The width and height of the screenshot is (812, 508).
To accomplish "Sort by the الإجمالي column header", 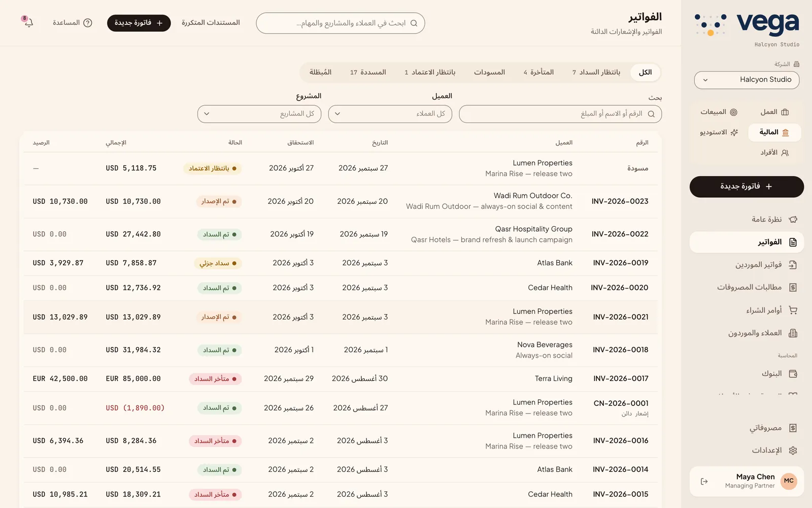I will pyautogui.click(x=116, y=143).
